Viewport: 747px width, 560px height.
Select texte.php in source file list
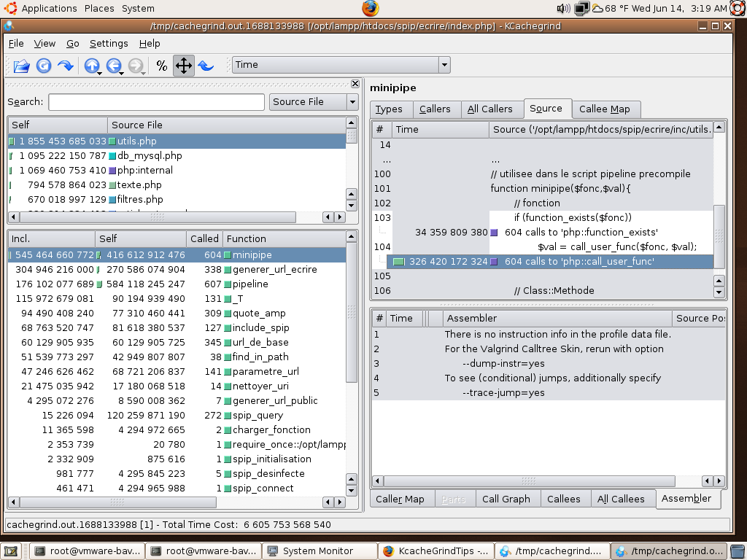(177, 184)
